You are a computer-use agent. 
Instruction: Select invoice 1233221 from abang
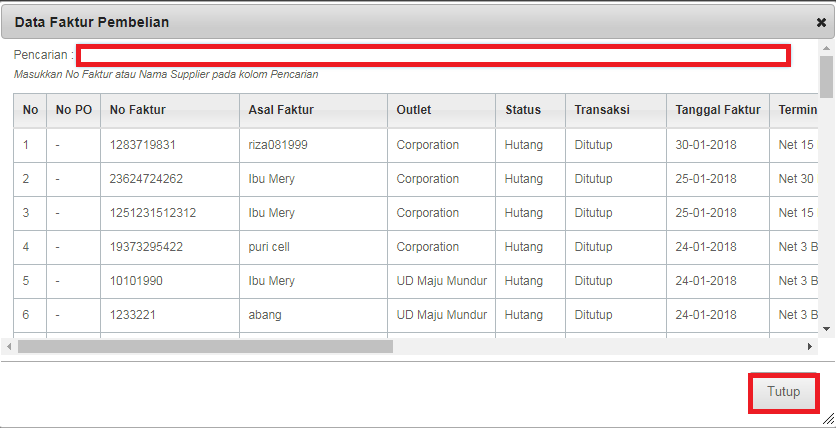[x=416, y=316]
